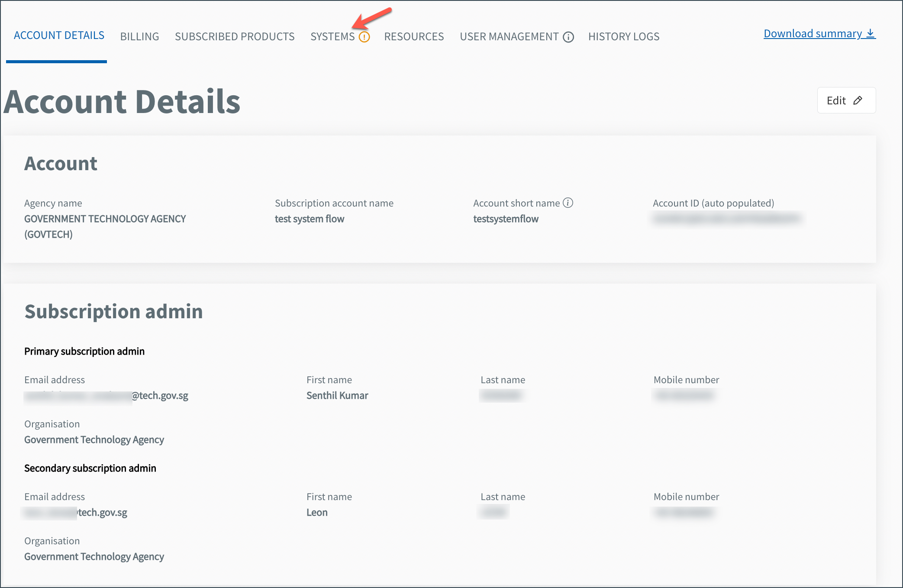Click the 'Subscription account name' label
903x588 pixels.
pos(334,203)
